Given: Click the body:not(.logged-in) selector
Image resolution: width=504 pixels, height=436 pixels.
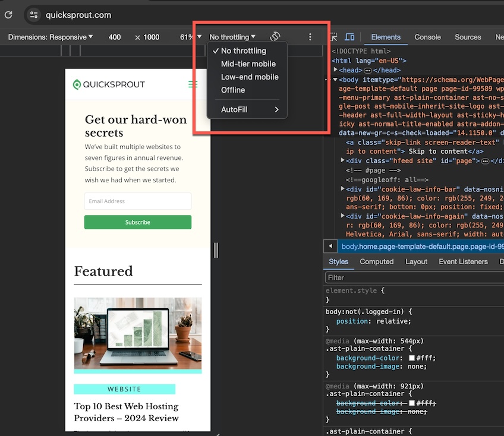Looking at the screenshot, I should coord(364,312).
